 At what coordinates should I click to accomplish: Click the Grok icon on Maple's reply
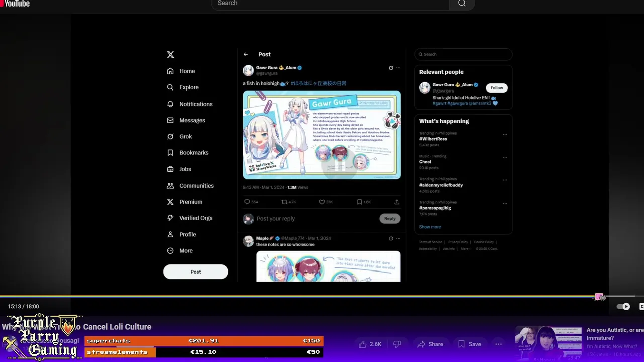(391, 238)
